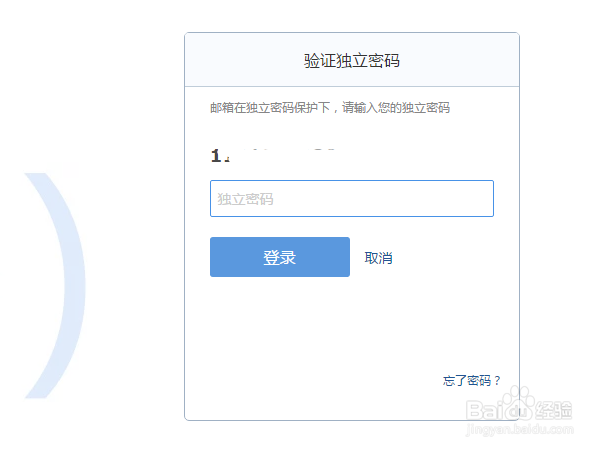Click the partially masked account number
Viewport: 608px width, 451px height.
point(270,155)
